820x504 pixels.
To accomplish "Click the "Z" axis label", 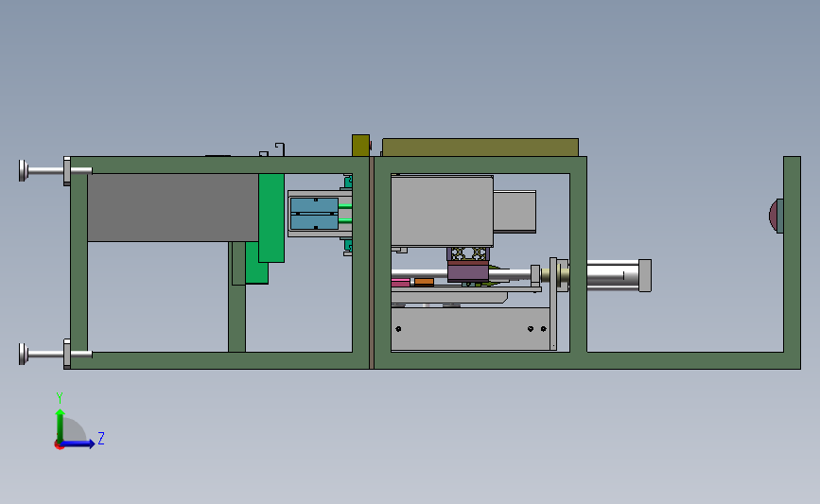I will tap(101, 438).
